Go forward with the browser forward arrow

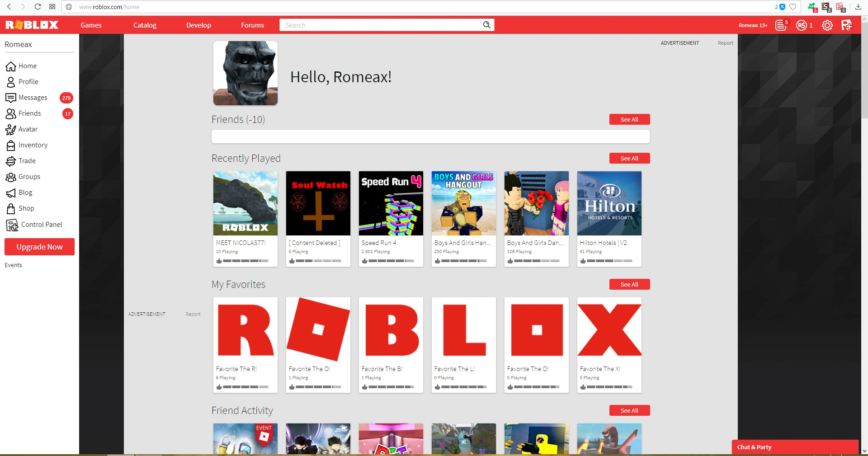[23, 7]
